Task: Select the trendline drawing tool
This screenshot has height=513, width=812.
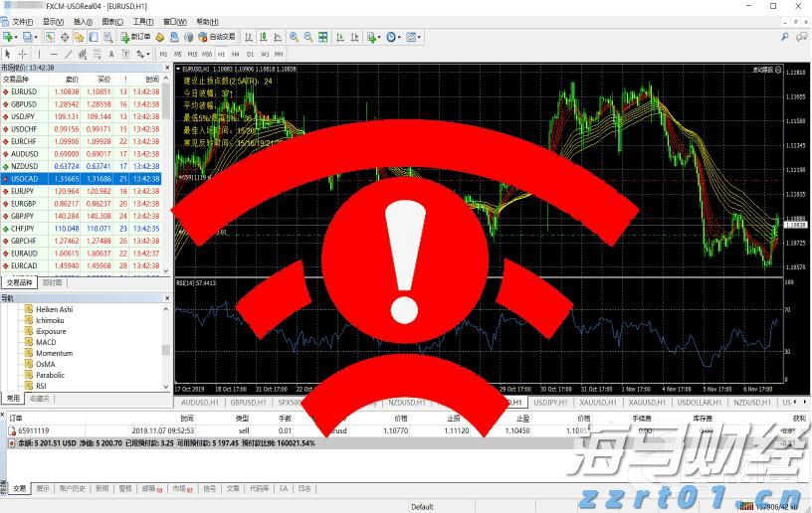Action: click(x=68, y=54)
